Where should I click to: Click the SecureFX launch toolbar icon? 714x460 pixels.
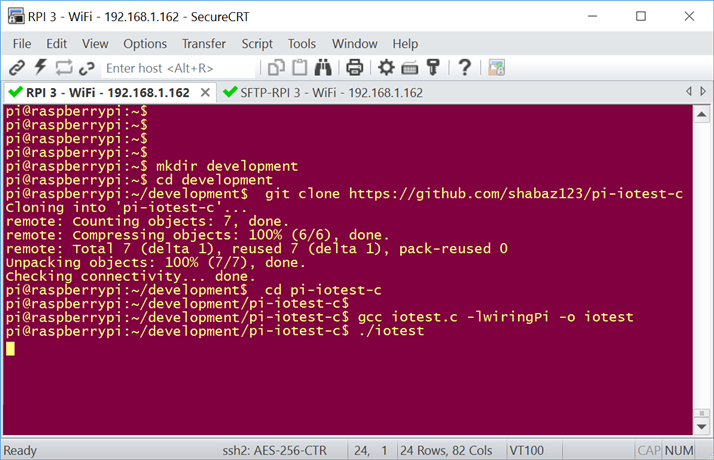pyautogui.click(x=496, y=68)
